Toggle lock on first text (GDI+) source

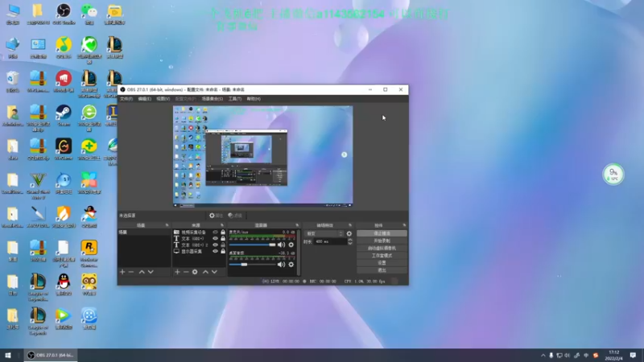(223, 238)
